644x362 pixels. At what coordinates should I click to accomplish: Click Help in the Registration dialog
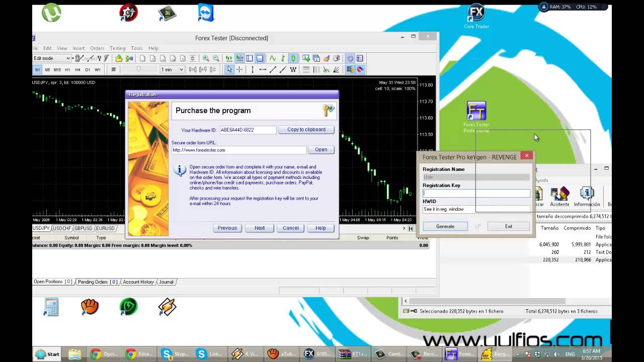pyautogui.click(x=320, y=228)
